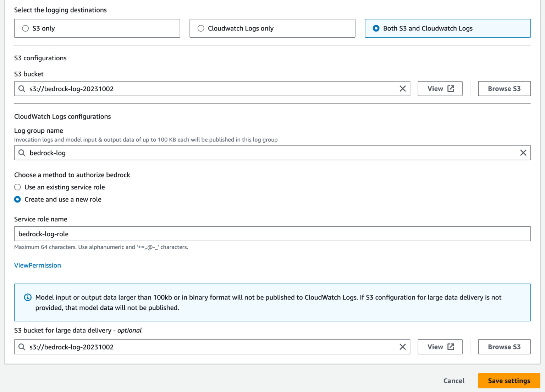Image resolution: width=545 pixels, height=392 pixels.
Task: Choose Cloudwatch Logs only as destination
Action: tap(201, 28)
